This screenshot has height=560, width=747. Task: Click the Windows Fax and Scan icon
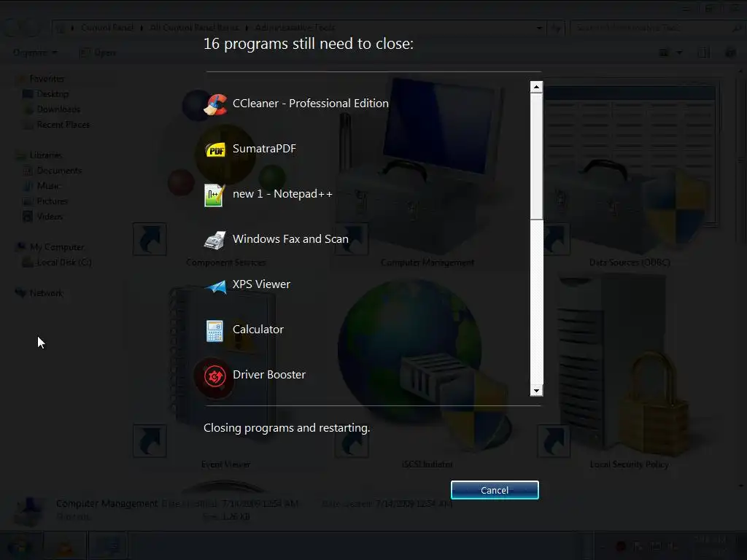click(214, 240)
